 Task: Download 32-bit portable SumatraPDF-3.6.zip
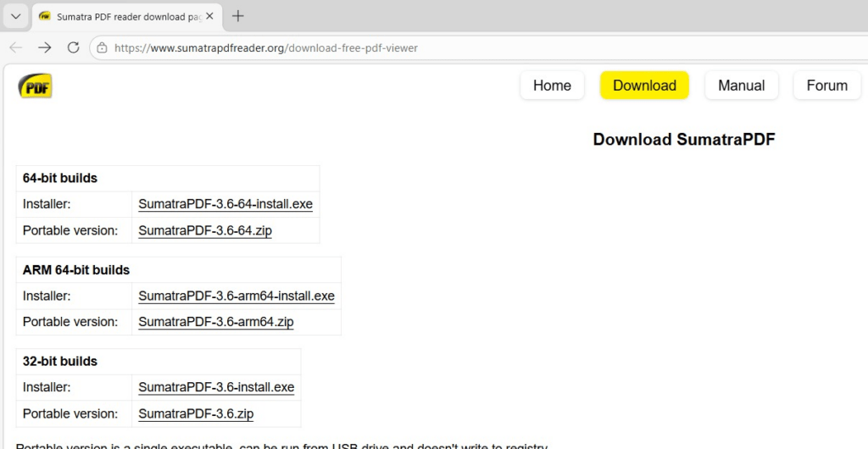[x=196, y=414]
